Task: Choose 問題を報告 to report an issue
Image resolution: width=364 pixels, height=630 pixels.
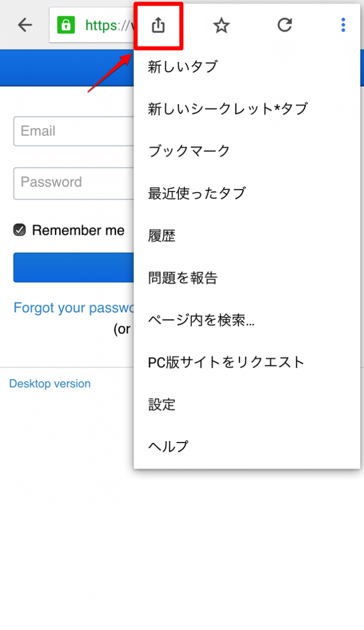Action: pyautogui.click(x=181, y=278)
